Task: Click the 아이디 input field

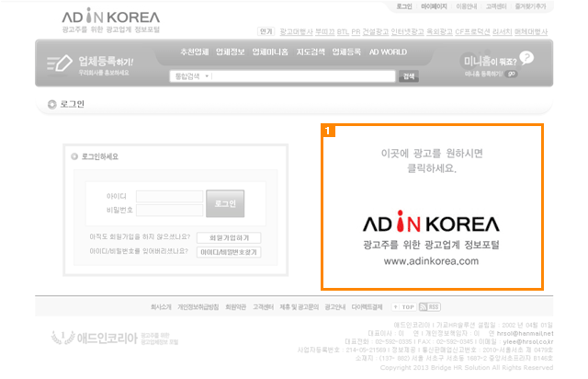Action: (169, 196)
